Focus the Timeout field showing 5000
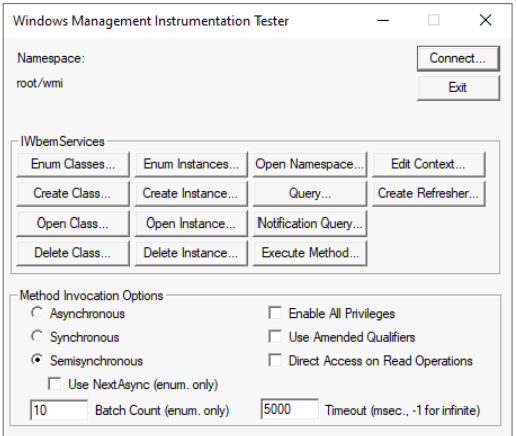Viewport: 516px width, 436px height. [x=289, y=409]
